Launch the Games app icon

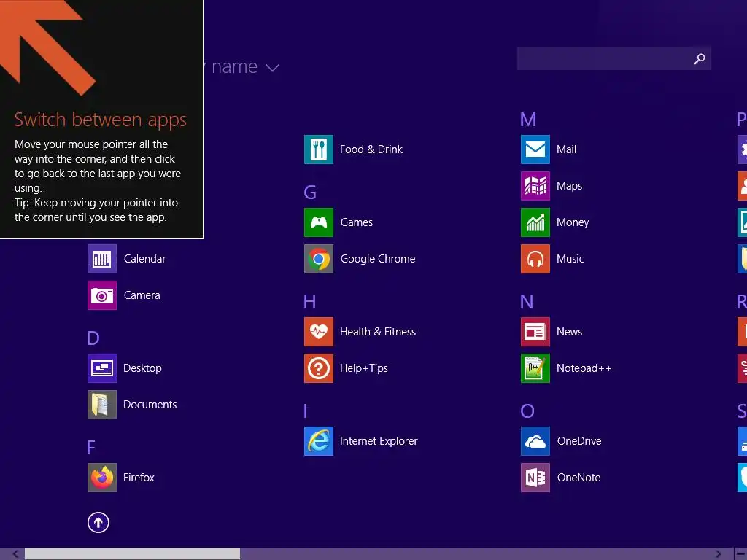click(319, 222)
